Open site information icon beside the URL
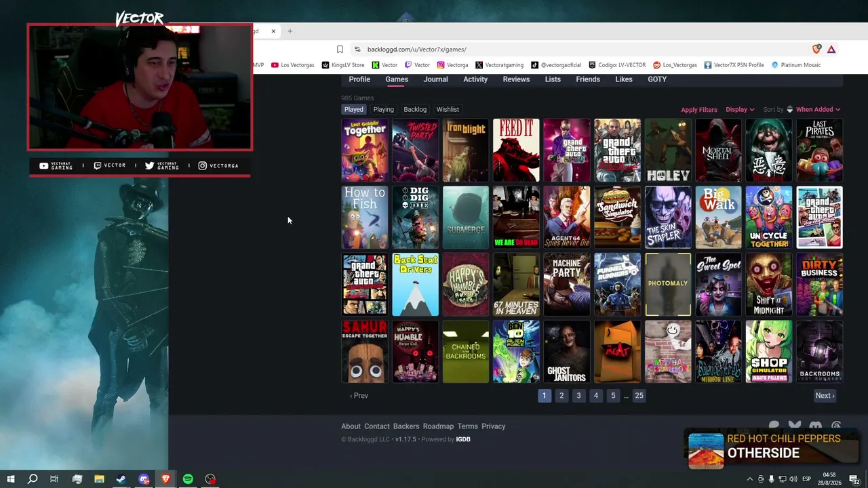This screenshot has height=488, width=868. coord(357,49)
